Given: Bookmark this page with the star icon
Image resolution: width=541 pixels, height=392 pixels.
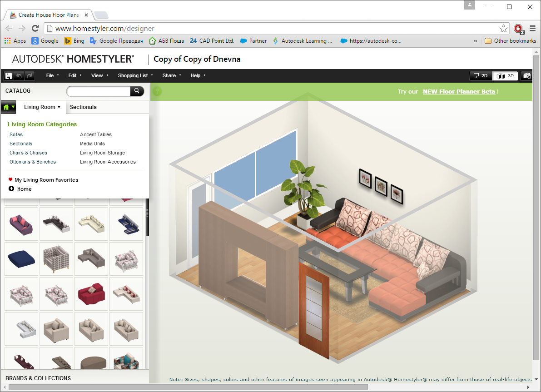Looking at the screenshot, I should 503,28.
